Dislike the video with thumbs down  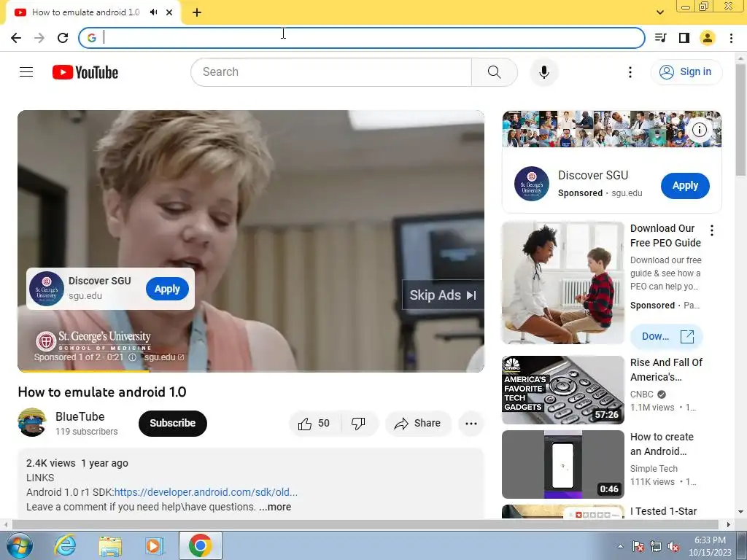pos(358,424)
